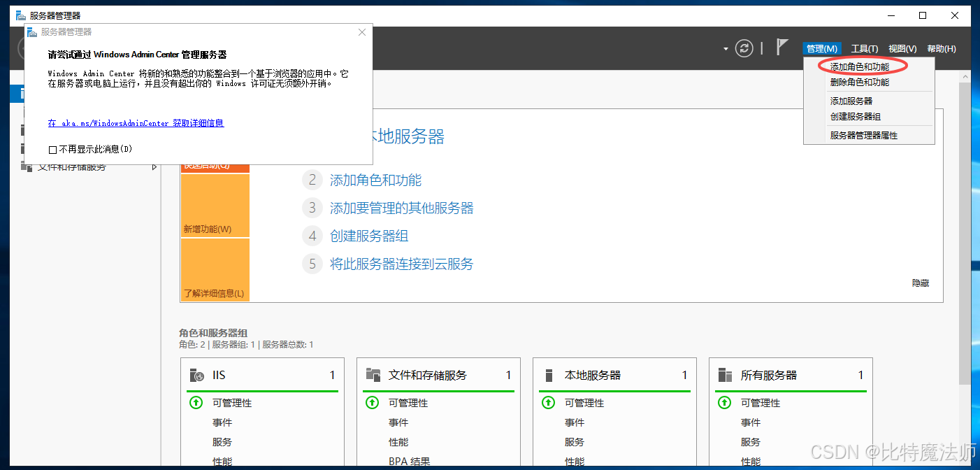
Task: Click 添加要管理的其他服务器 link
Action: (402, 208)
